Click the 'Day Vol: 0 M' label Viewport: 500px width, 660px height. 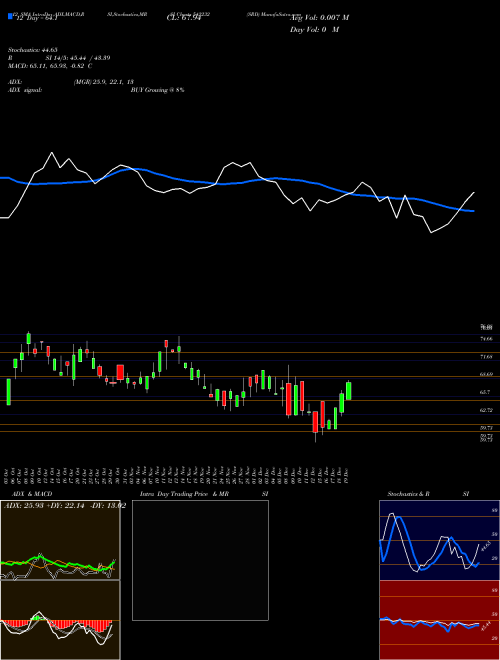click(314, 29)
